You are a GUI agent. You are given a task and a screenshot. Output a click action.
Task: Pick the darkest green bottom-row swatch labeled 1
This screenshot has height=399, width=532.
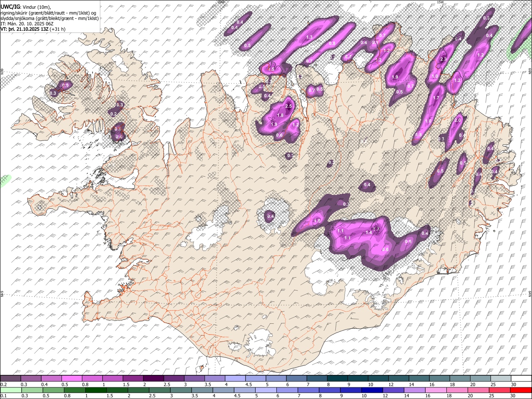click(x=96, y=390)
